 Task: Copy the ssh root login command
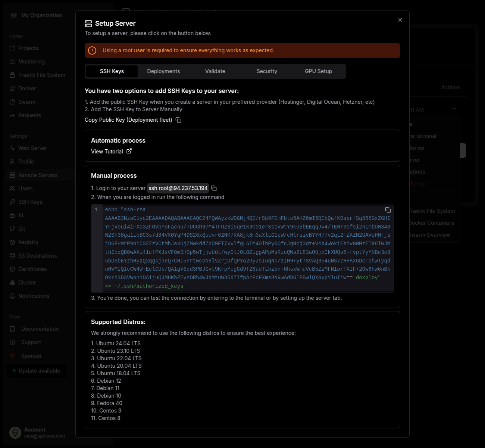point(214,188)
